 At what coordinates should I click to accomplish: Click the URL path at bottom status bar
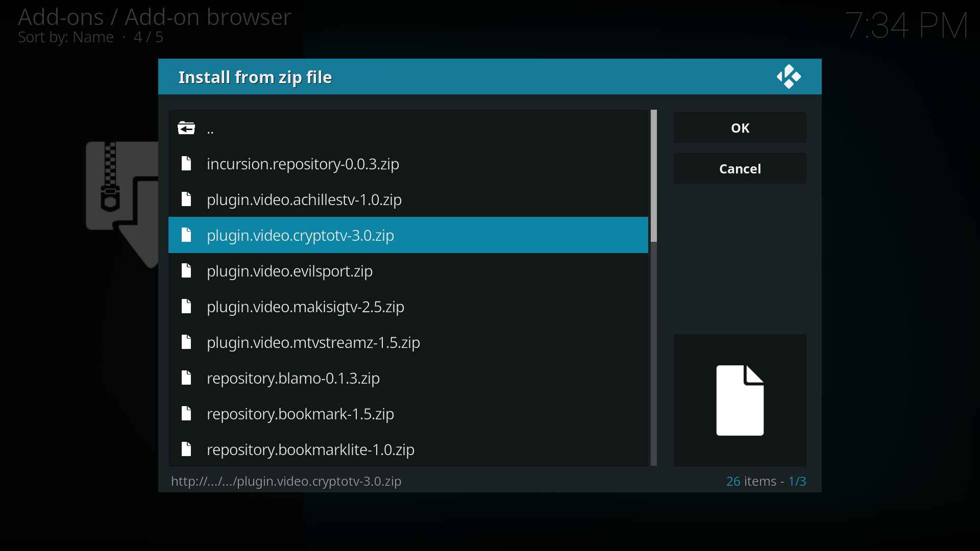pos(285,481)
